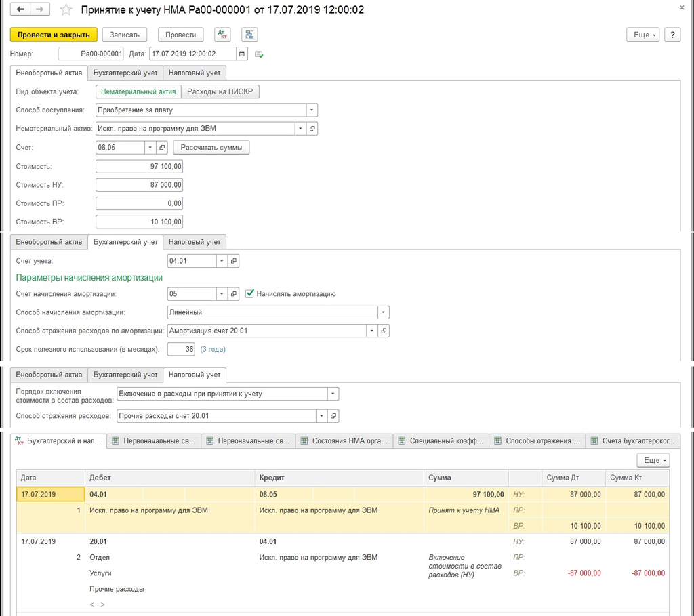Expand Порядок включения стоимости dropdown

pyautogui.click(x=333, y=394)
